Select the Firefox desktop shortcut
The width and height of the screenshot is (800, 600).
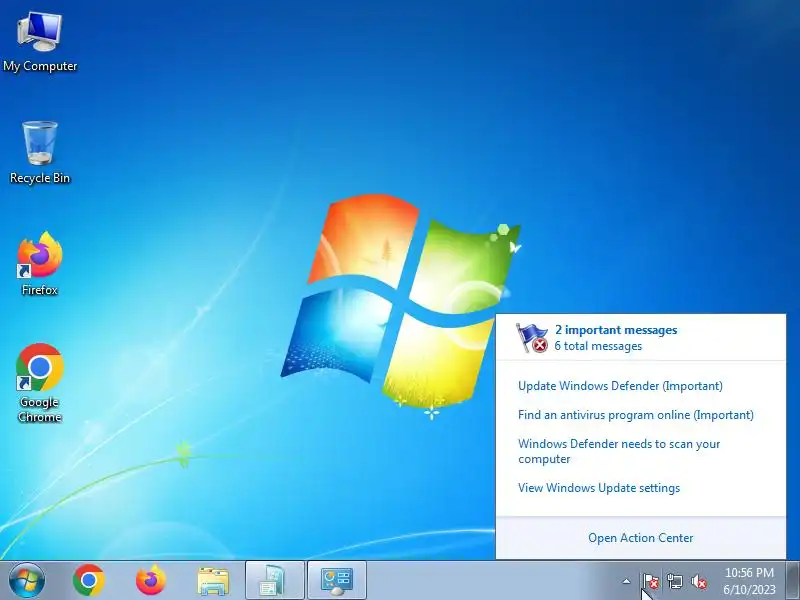[40, 264]
